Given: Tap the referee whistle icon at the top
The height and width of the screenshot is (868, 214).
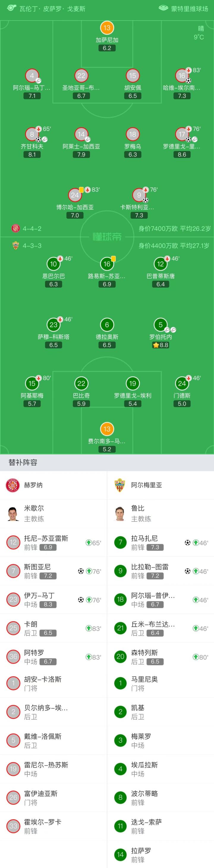Looking at the screenshot, I should (11, 7).
